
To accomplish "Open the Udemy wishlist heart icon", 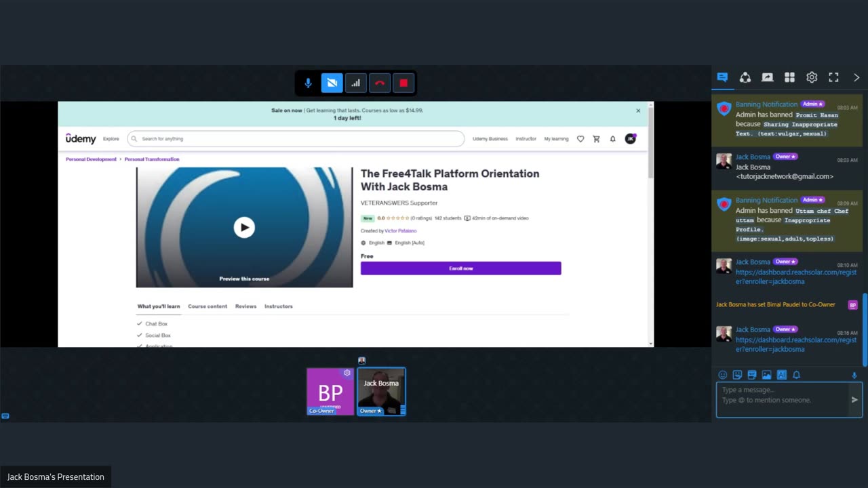I will (580, 139).
